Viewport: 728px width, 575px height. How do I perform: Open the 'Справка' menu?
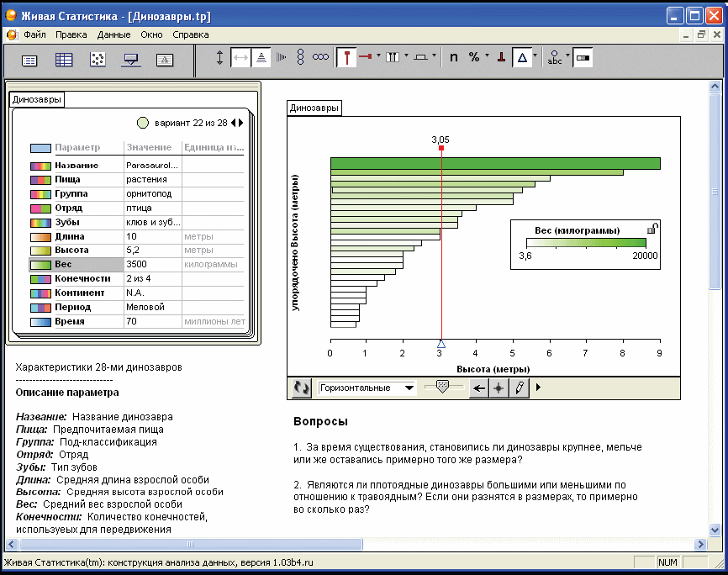[x=190, y=34]
